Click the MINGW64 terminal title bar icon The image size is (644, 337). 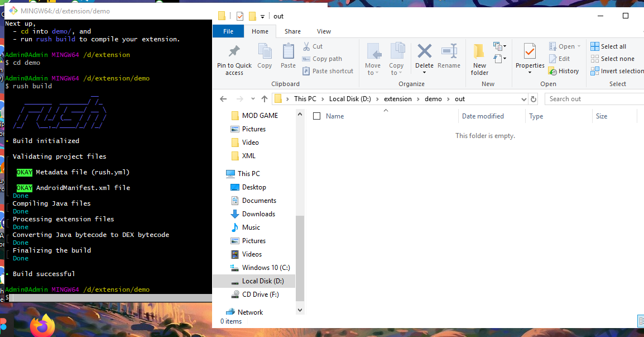(x=13, y=11)
